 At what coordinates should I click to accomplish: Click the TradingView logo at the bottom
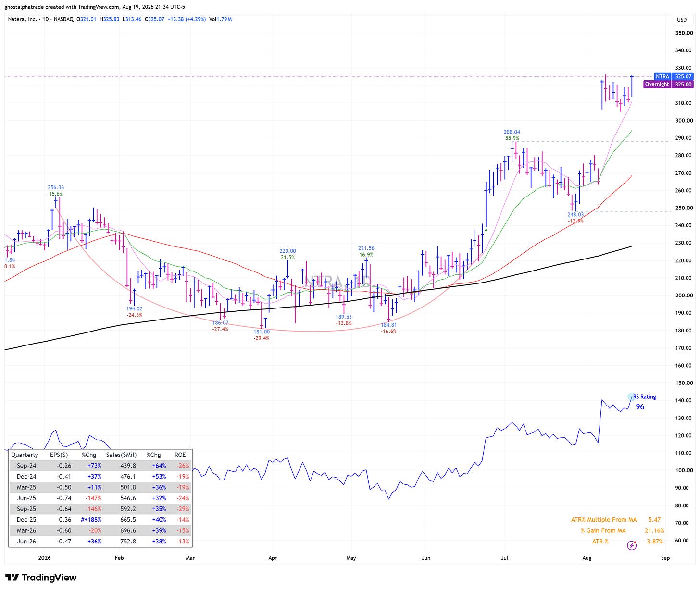point(41,578)
